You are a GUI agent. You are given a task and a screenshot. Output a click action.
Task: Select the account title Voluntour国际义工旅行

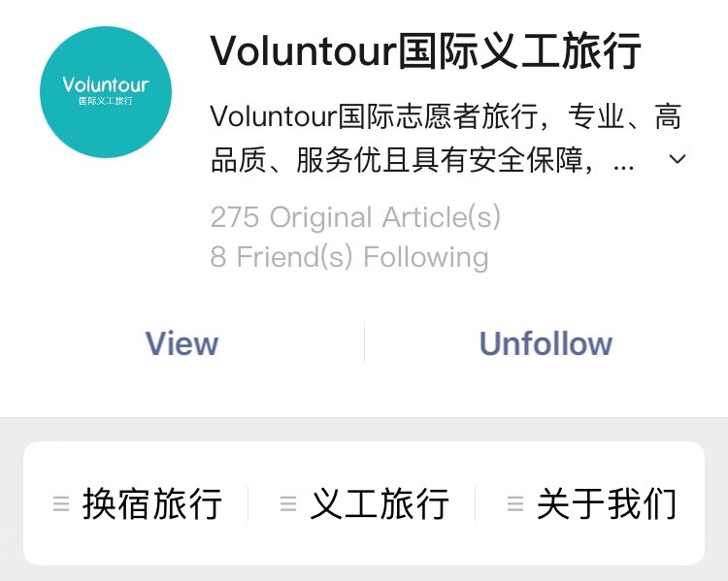tap(425, 50)
